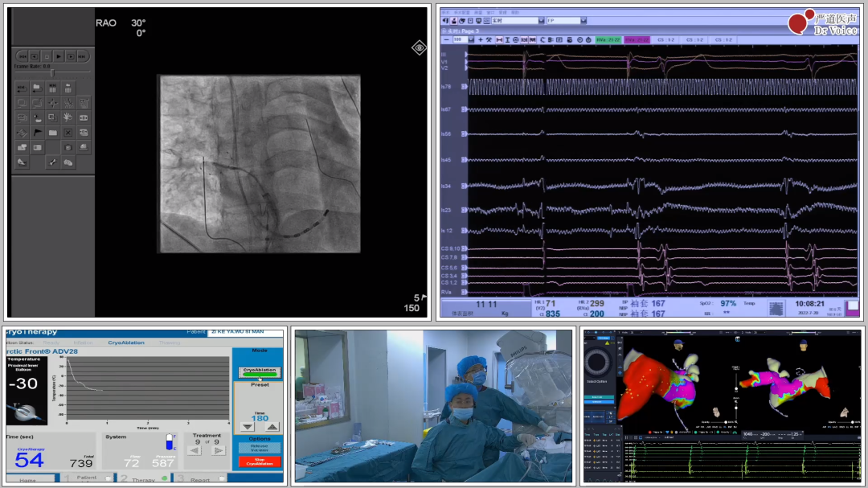Screen dimensions: 868x488
Task: Jump to first frame in playback bar
Action: pyautogui.click(x=23, y=56)
